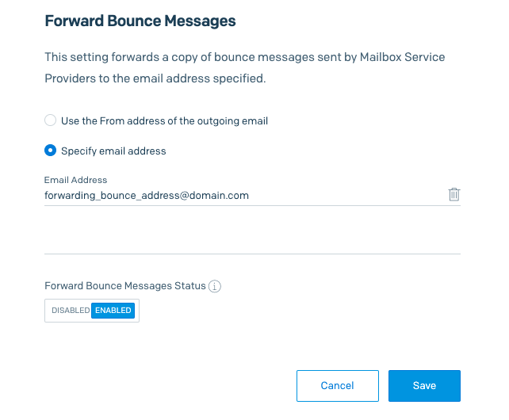Click the trash icon to delete the email address
The height and width of the screenshot is (420, 509).
pyautogui.click(x=454, y=194)
